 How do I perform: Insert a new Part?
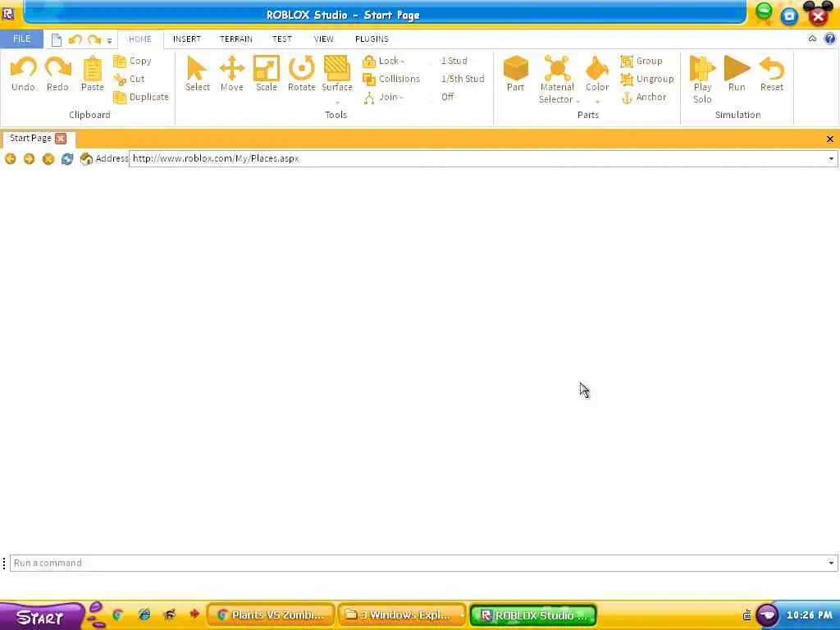point(515,74)
